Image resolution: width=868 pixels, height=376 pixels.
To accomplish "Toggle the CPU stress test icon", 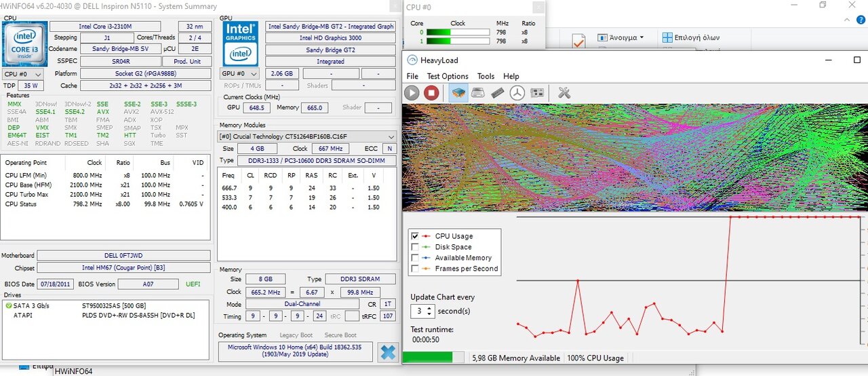I will point(458,93).
